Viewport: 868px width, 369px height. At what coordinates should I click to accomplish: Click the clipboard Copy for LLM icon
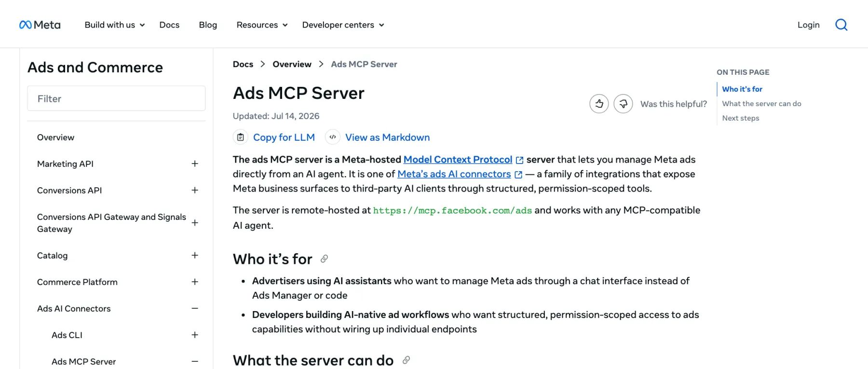pos(240,137)
